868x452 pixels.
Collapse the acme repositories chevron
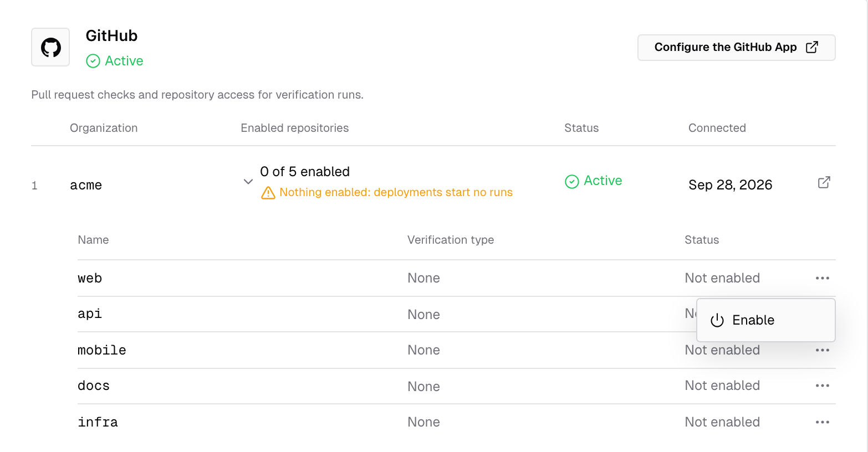click(x=248, y=182)
